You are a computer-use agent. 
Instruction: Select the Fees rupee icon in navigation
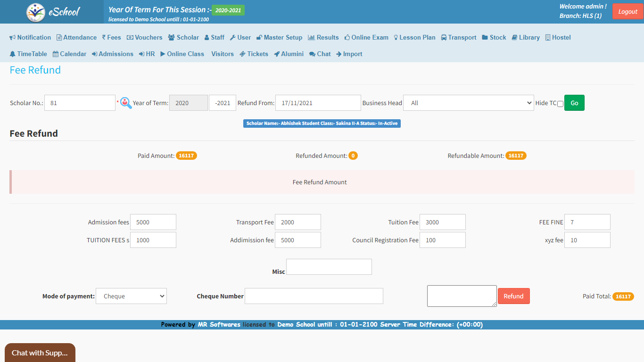click(105, 37)
